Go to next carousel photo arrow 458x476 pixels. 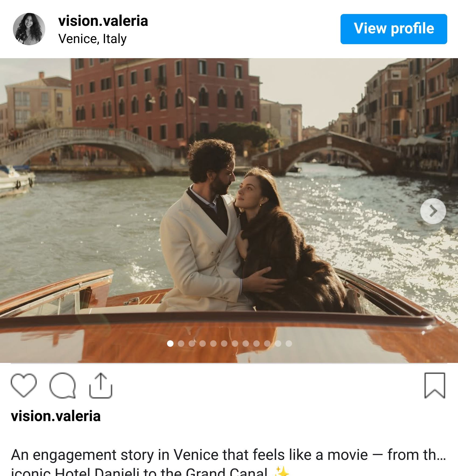click(x=433, y=211)
